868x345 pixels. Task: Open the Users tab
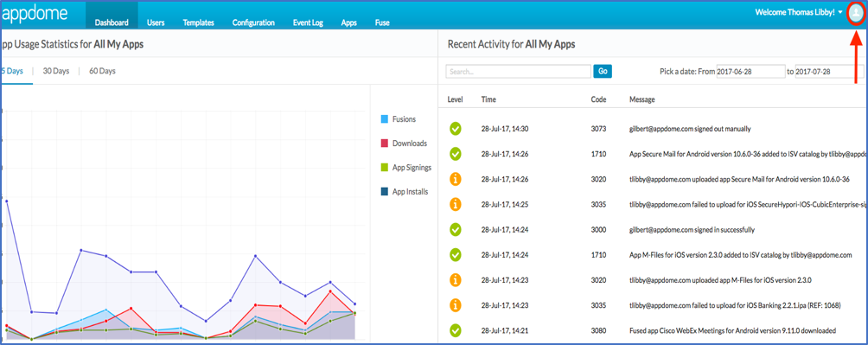[x=156, y=22]
